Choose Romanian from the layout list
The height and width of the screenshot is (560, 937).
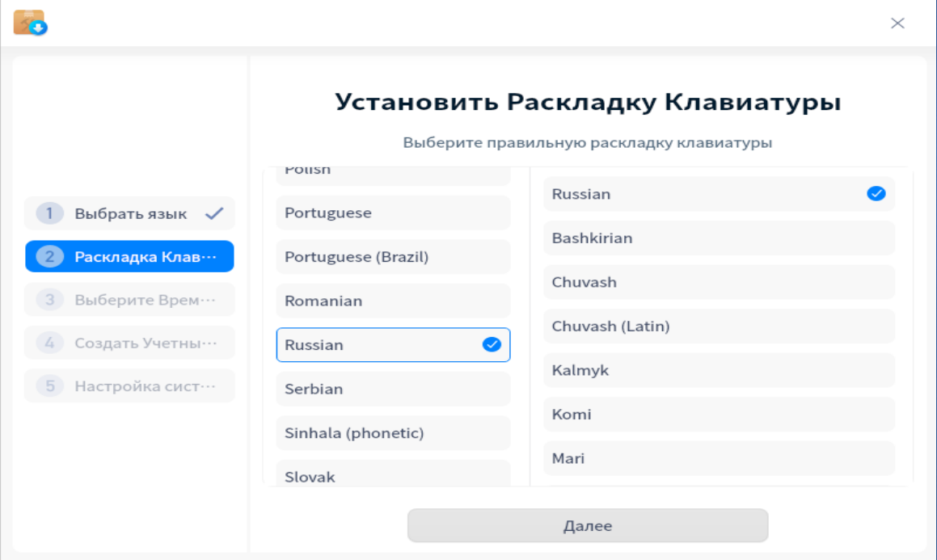click(x=393, y=301)
